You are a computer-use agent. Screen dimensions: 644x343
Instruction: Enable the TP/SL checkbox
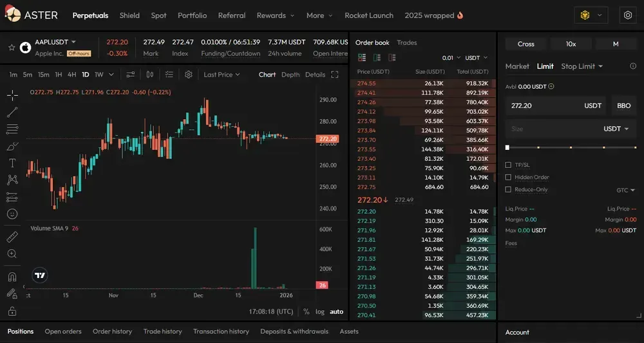pyautogui.click(x=508, y=165)
